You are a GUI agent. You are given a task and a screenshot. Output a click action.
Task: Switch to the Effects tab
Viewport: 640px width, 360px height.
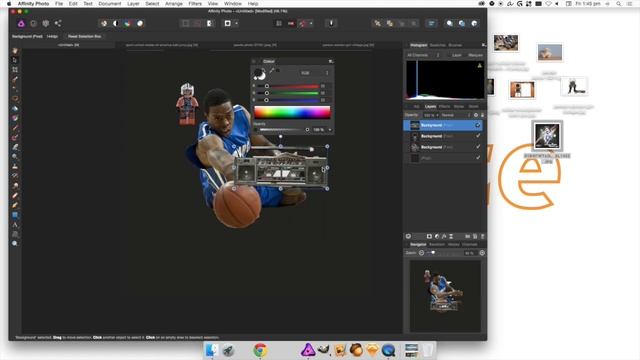(444, 107)
